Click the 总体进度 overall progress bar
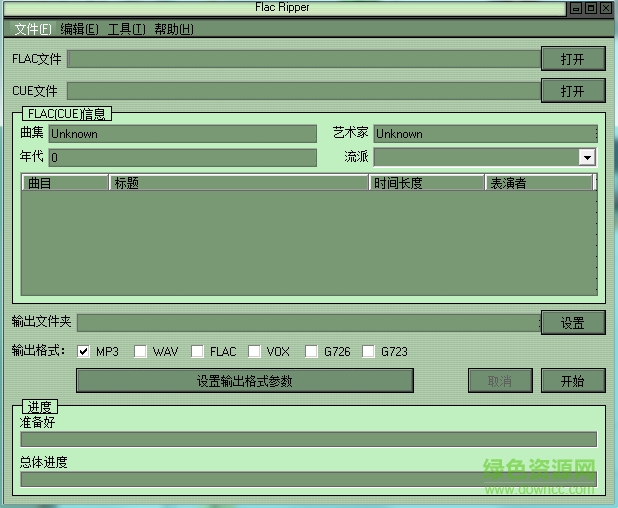 309,479
